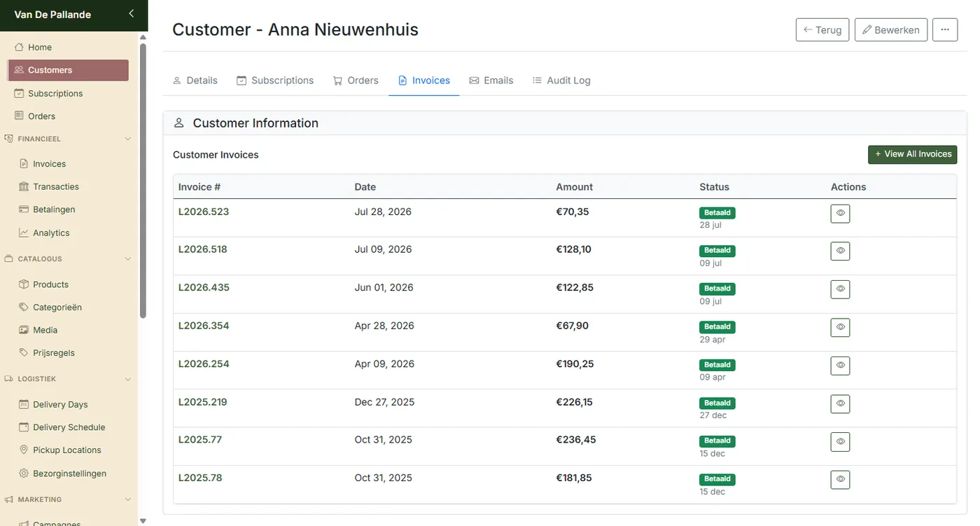Click the Delivery Schedule icon

[x=24, y=427]
